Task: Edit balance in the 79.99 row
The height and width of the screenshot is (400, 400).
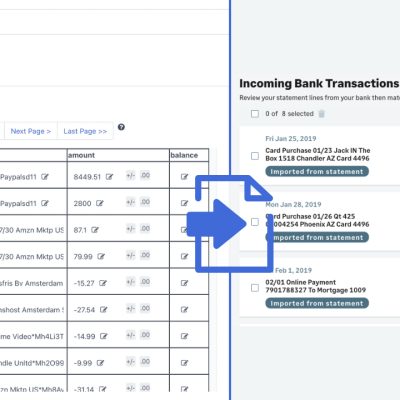Action: coord(184,256)
